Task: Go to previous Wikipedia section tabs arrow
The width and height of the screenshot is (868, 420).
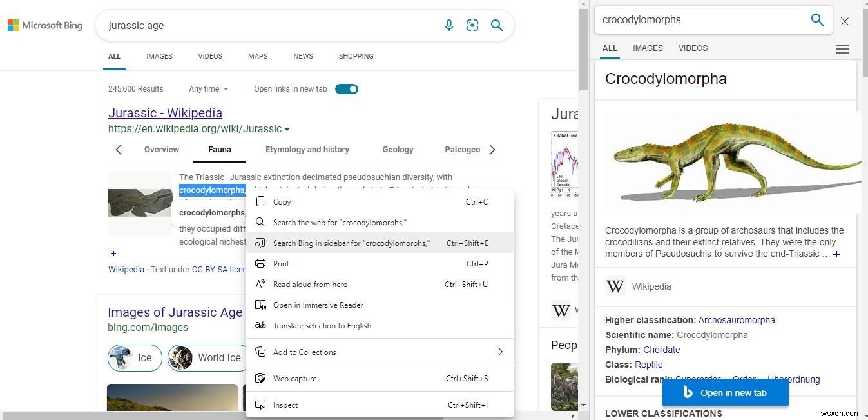Action: point(119,150)
